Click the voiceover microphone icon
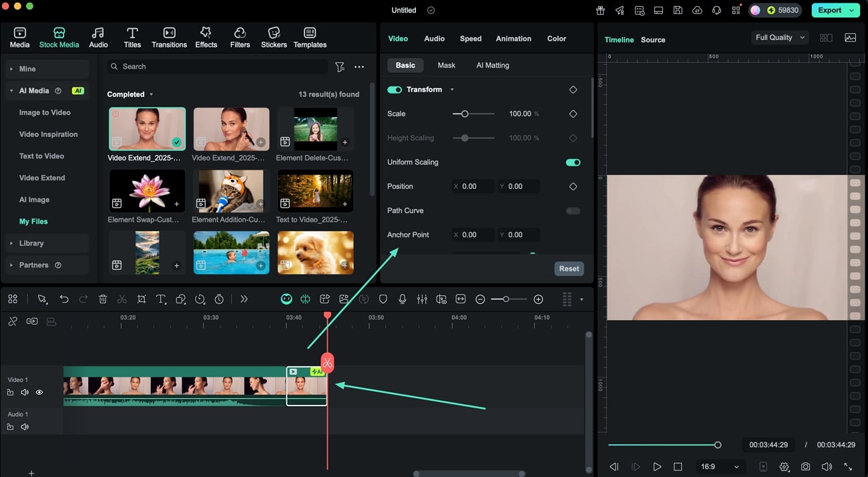This screenshot has height=477, width=868. (x=402, y=299)
